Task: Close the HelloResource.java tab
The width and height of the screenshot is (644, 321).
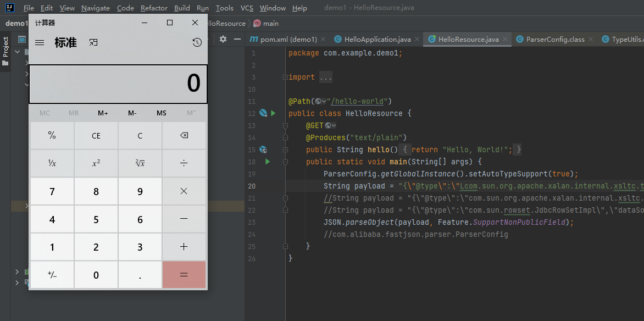Action: [x=505, y=40]
